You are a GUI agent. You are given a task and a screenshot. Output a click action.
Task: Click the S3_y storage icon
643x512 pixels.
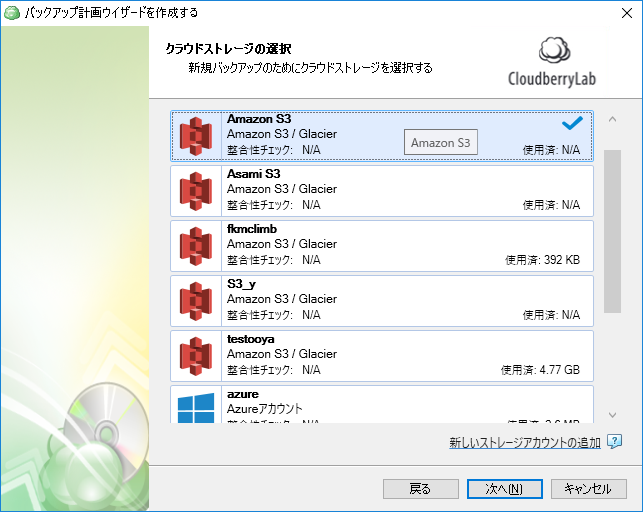pos(196,301)
